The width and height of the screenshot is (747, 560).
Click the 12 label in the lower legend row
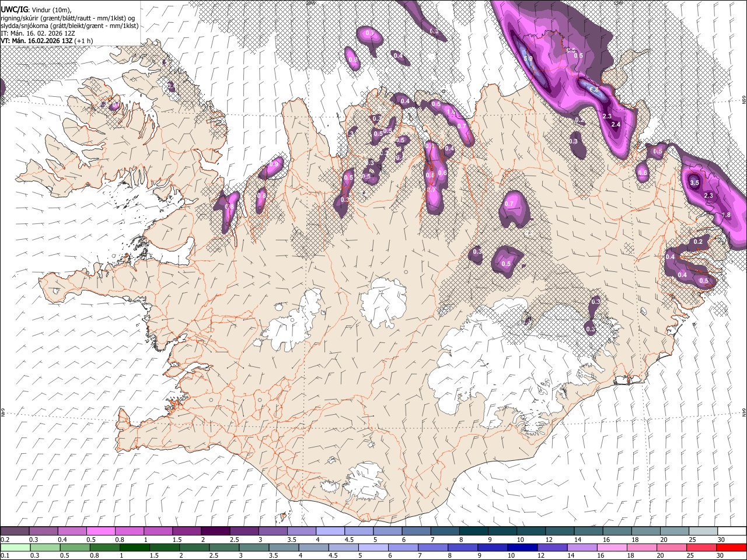click(542, 555)
